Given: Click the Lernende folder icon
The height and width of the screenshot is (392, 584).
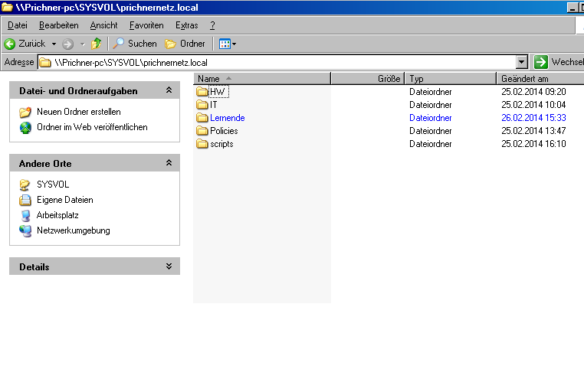Looking at the screenshot, I should (202, 118).
